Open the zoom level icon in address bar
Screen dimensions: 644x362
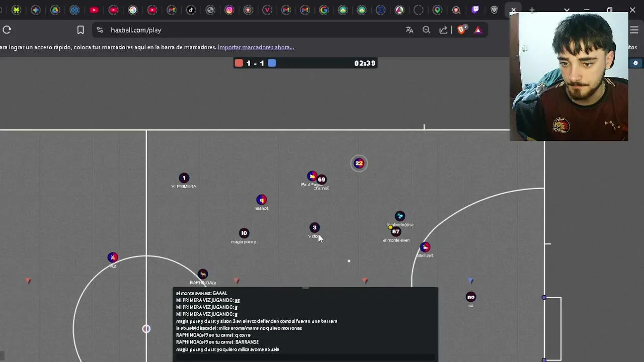[427, 30]
